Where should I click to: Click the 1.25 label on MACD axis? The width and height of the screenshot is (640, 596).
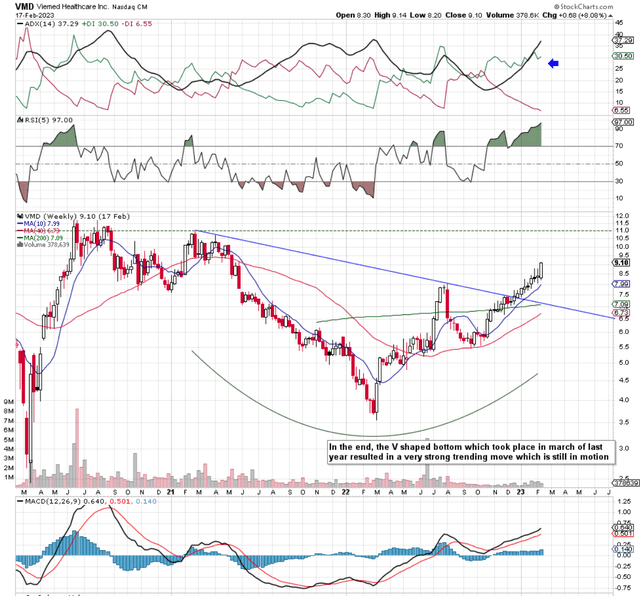click(x=624, y=501)
